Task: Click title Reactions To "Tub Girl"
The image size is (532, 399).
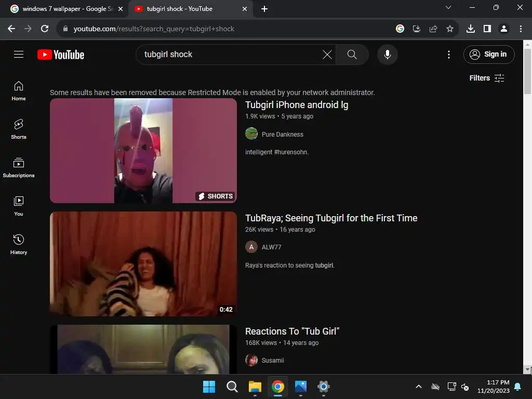Action: tap(292, 331)
